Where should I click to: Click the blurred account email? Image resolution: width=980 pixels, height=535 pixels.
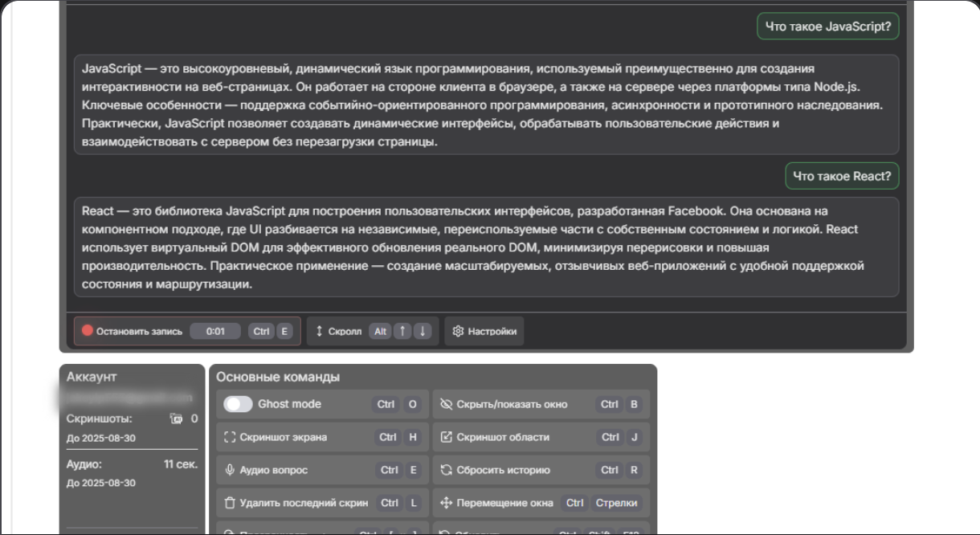point(129,397)
